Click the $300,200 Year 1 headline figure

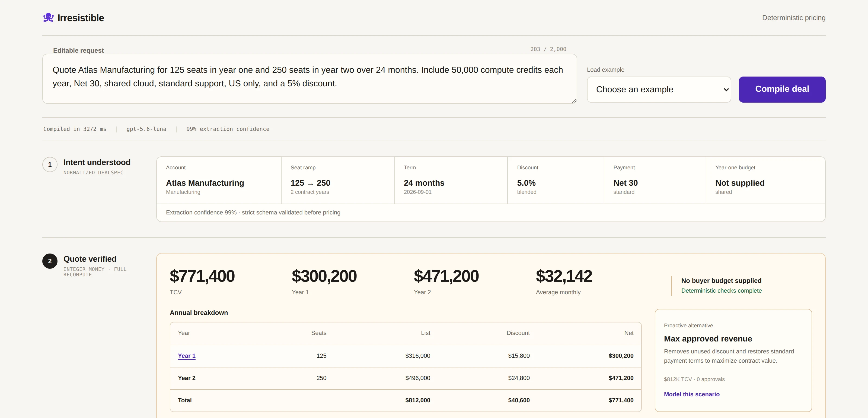click(324, 276)
